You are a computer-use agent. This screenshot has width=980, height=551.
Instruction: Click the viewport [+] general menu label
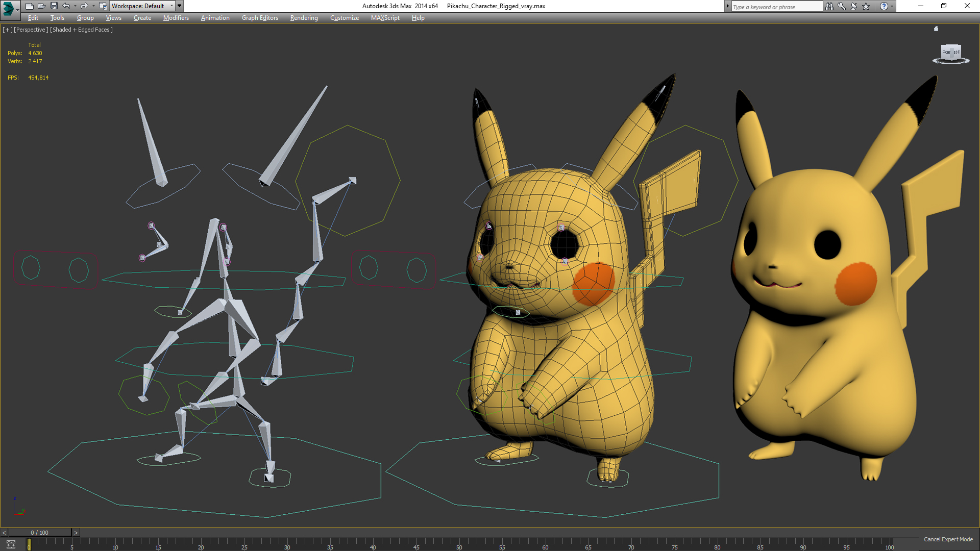point(7,30)
